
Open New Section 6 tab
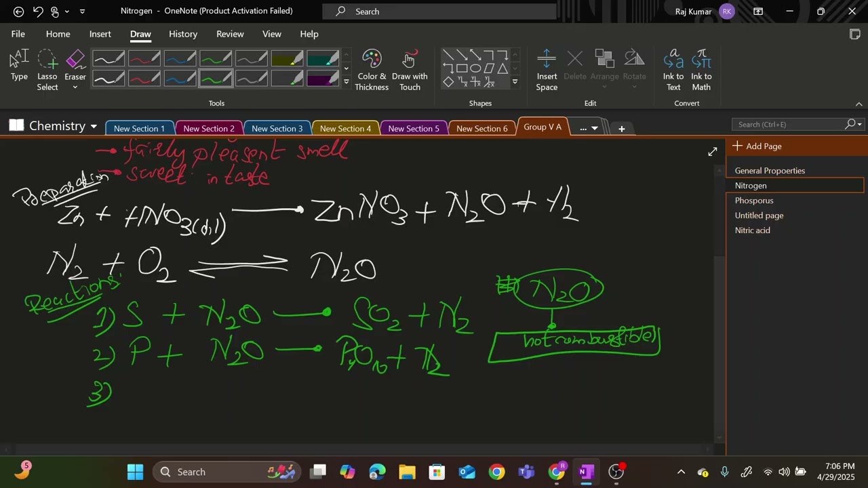coord(481,129)
